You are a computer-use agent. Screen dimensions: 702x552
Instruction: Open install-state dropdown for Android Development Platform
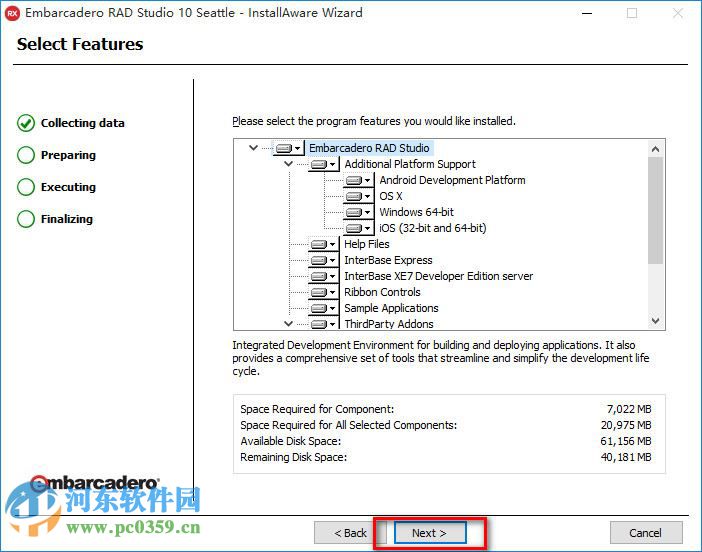[x=359, y=180]
